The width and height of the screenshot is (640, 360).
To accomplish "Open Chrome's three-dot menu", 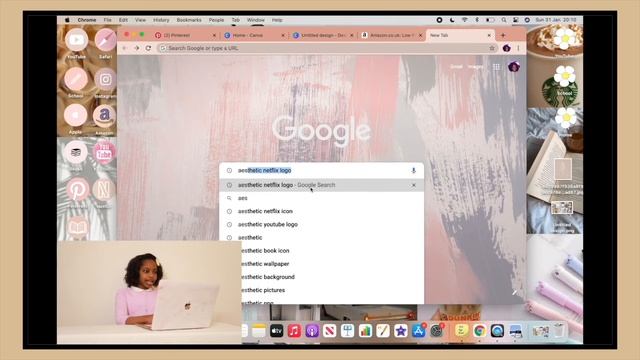I will click(518, 48).
